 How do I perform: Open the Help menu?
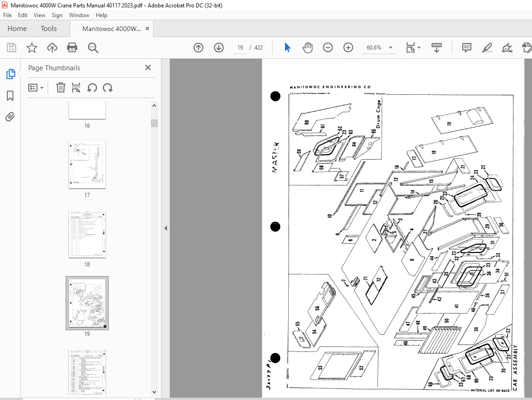click(101, 15)
